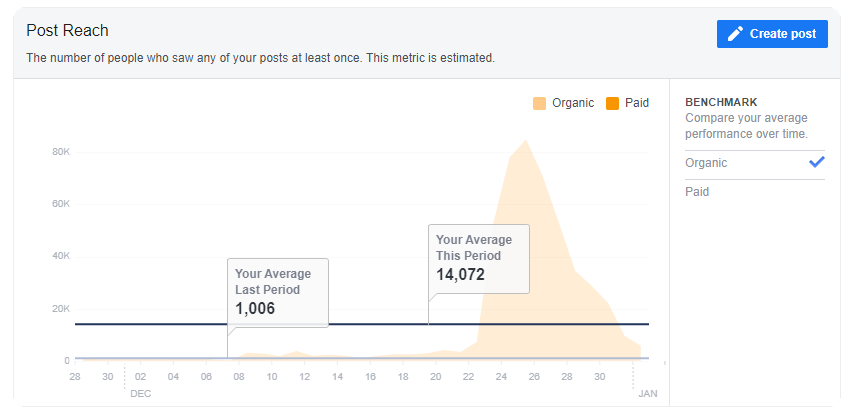Click the BENCHMARK panel heading

click(x=721, y=102)
